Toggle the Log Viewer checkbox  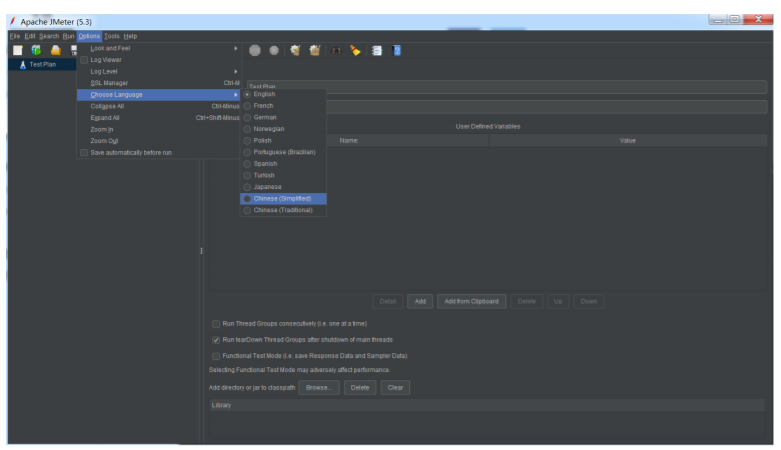(x=84, y=60)
